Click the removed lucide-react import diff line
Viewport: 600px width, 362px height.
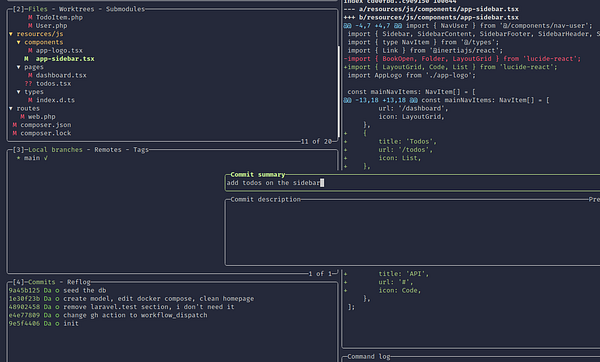[x=462, y=59]
